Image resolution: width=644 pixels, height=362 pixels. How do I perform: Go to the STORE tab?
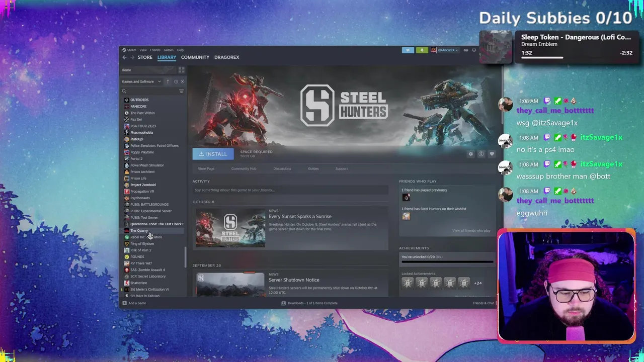145,57
